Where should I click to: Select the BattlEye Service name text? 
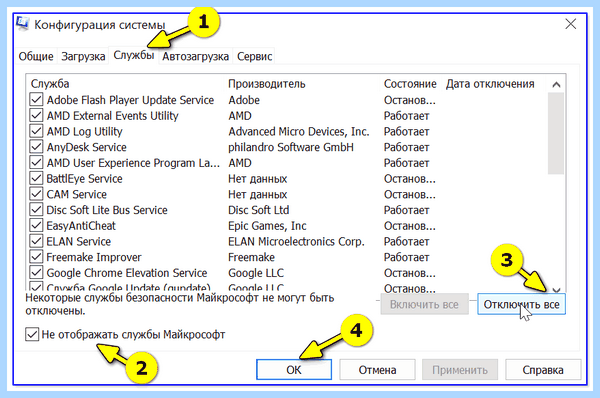pyautogui.click(x=85, y=178)
